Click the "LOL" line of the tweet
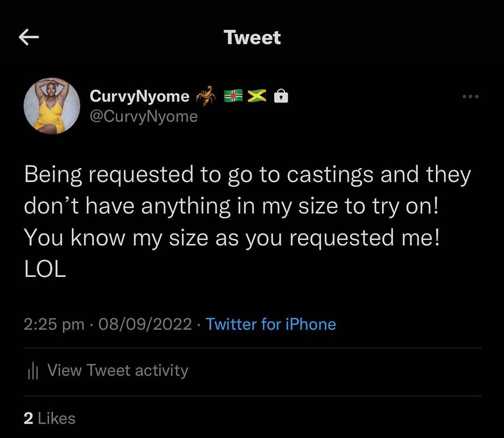Image resolution: width=504 pixels, height=438 pixels. [x=45, y=269]
